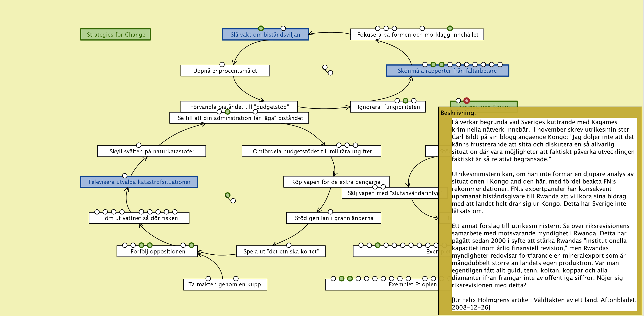Click circle above Stöd gerillan i grannländerna
Viewport: 644px width, 316px height.
pyautogui.click(x=330, y=212)
